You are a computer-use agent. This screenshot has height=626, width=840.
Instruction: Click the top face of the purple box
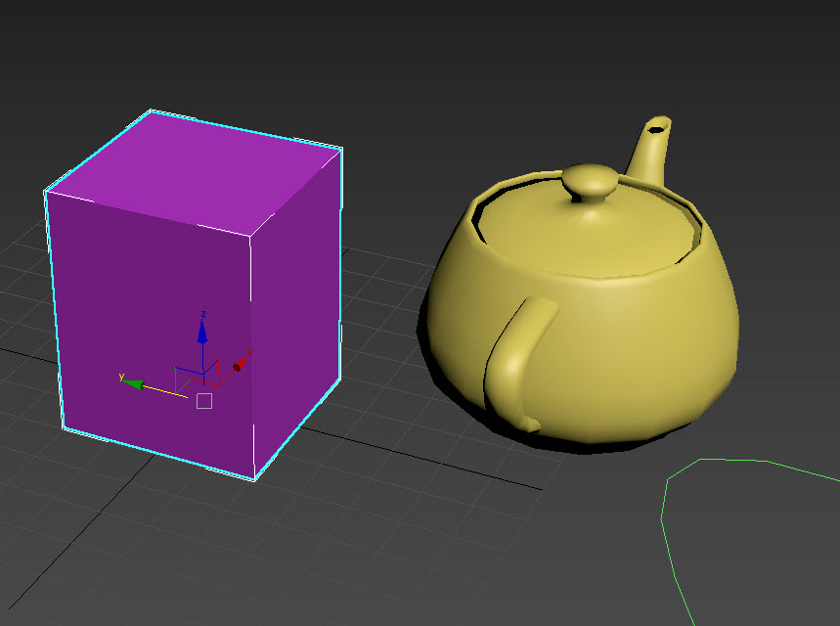pyautogui.click(x=196, y=171)
